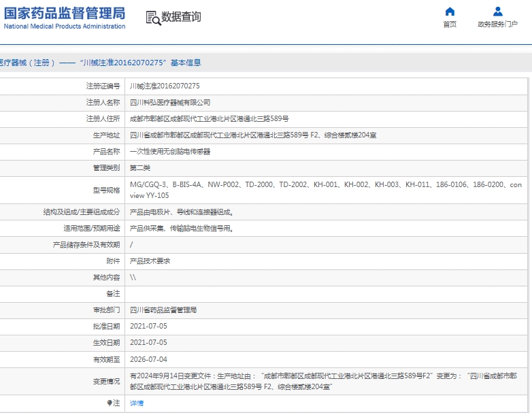
Task: Click the 注册人名称 row label
Action: [x=103, y=102]
